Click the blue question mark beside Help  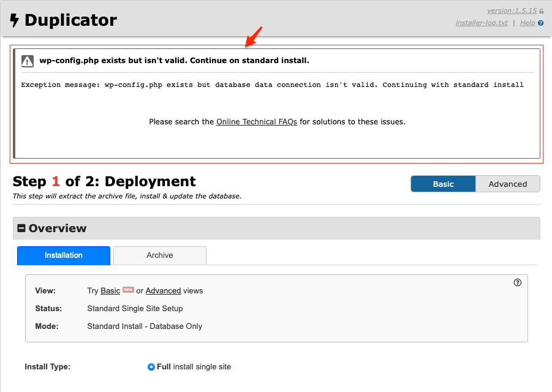click(541, 23)
